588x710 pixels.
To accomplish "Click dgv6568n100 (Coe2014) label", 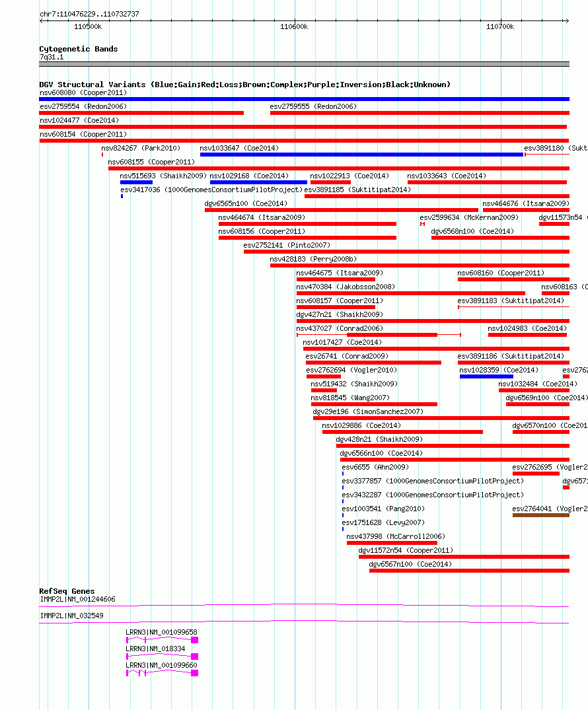I will pos(472,232).
